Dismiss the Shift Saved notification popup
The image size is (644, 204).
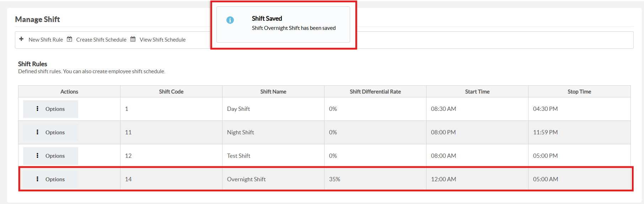(283, 25)
